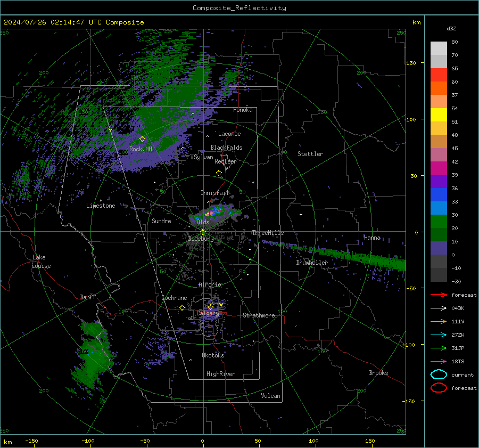Select the 65 dBZ red color swatch
The width and height of the screenshot is (479, 448).
pos(439,75)
